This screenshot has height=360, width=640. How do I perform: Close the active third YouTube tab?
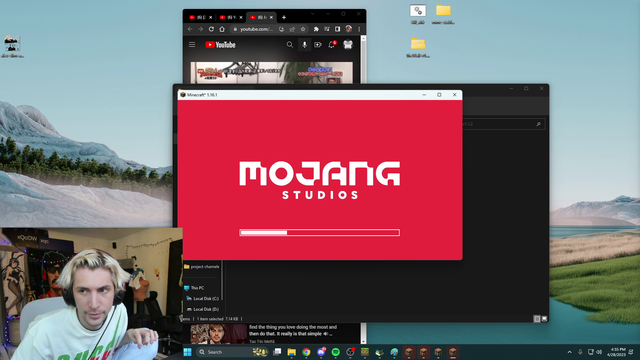[x=271, y=18]
